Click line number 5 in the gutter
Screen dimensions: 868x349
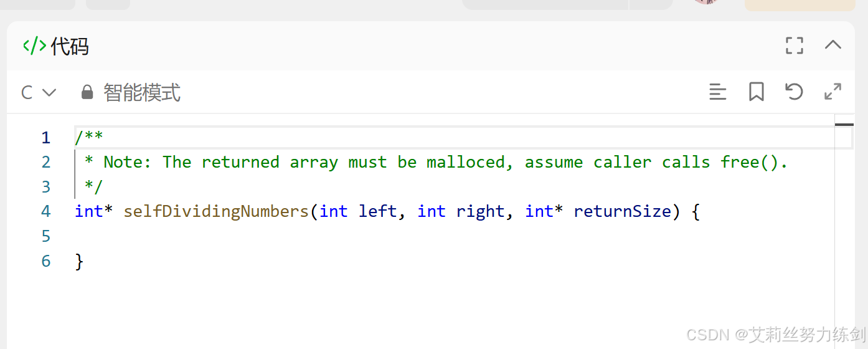[x=45, y=236]
